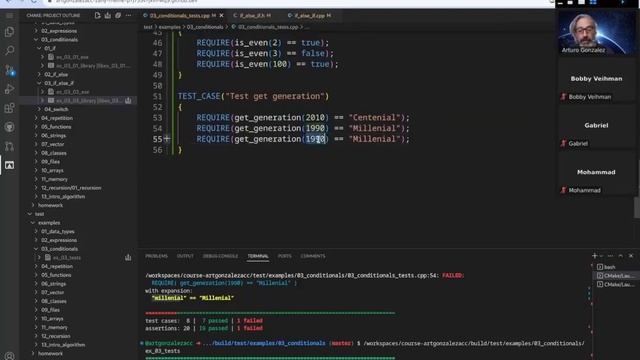Click the muted mic icon for Gabriel
640x360 pixels.
coord(564,143)
